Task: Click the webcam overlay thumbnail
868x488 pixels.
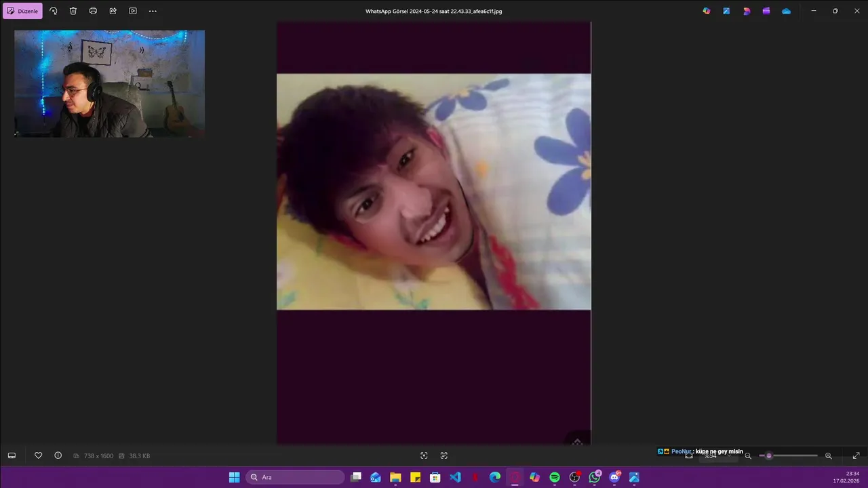Action: tap(109, 84)
